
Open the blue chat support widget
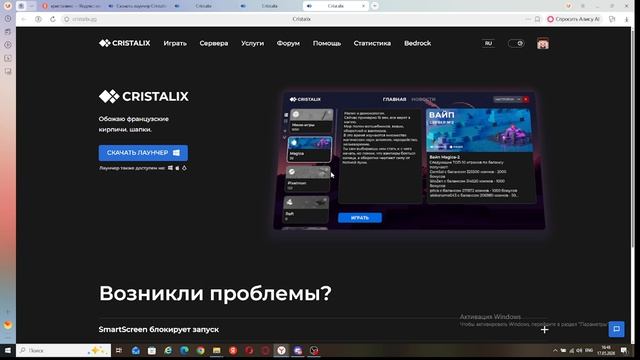coord(616,329)
